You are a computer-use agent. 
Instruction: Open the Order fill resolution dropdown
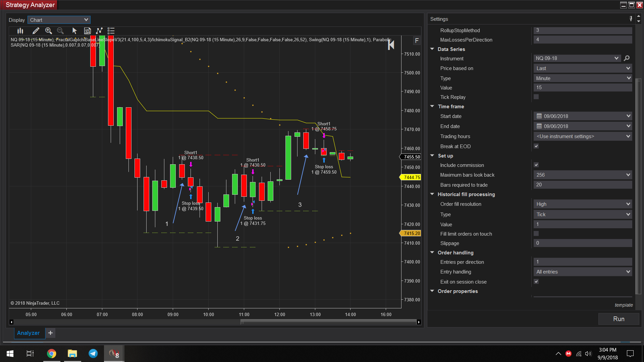583,204
